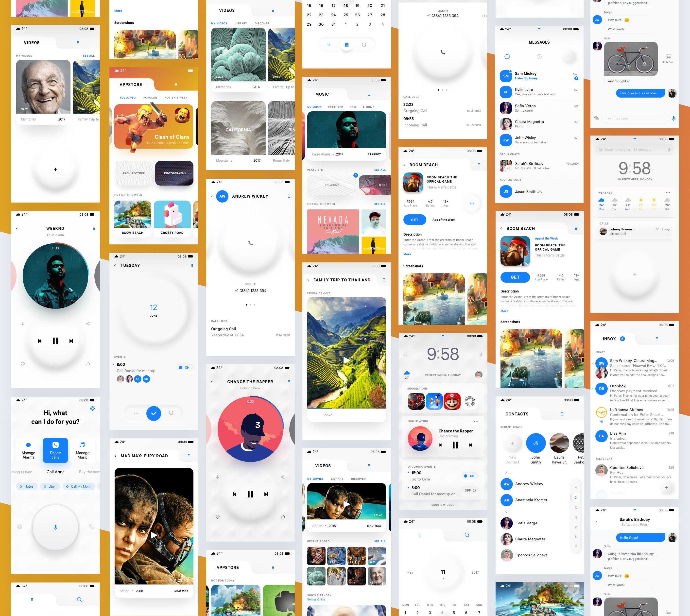Screen dimensions: 690x616
Task: Tap the blue checkmark button on the Tuesday screen
Action: [154, 413]
